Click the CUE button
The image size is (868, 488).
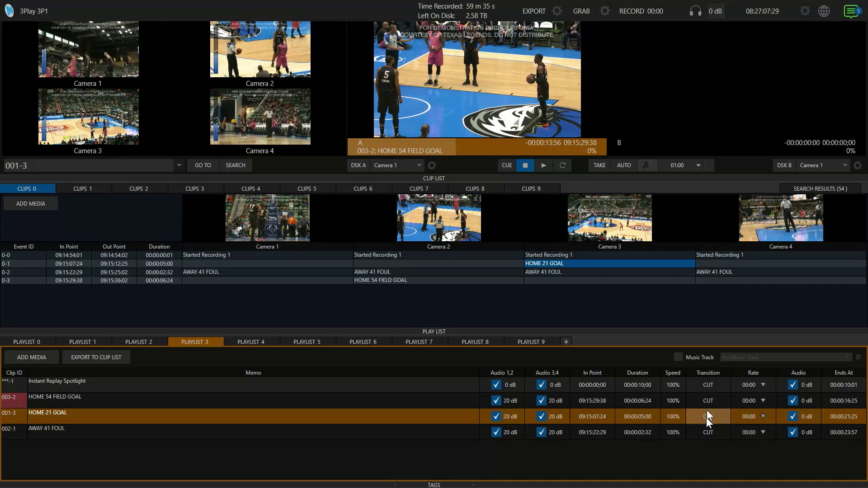click(507, 165)
